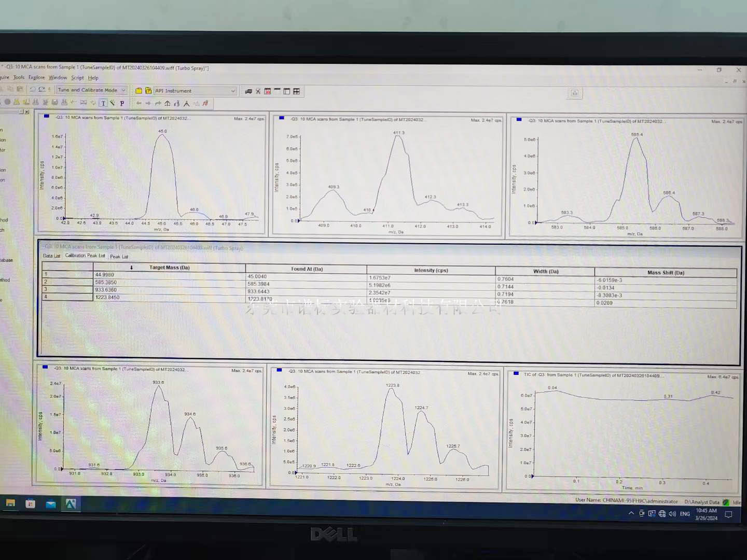This screenshot has height=560, width=747.
Task: Click the first yellow project folder icon
Action: [139, 91]
